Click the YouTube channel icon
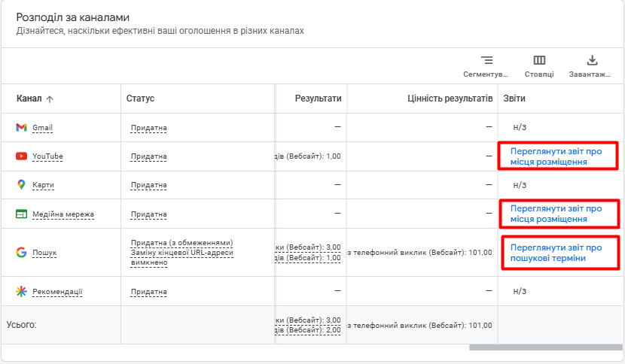This screenshot has height=364, width=625. pos(21,156)
